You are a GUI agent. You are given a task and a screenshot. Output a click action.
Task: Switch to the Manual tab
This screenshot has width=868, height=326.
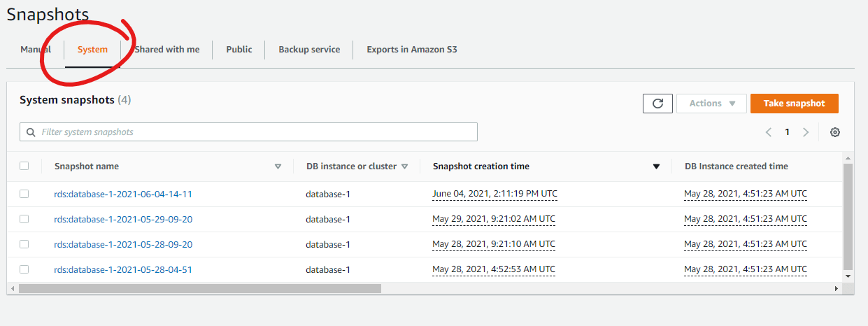coord(36,50)
